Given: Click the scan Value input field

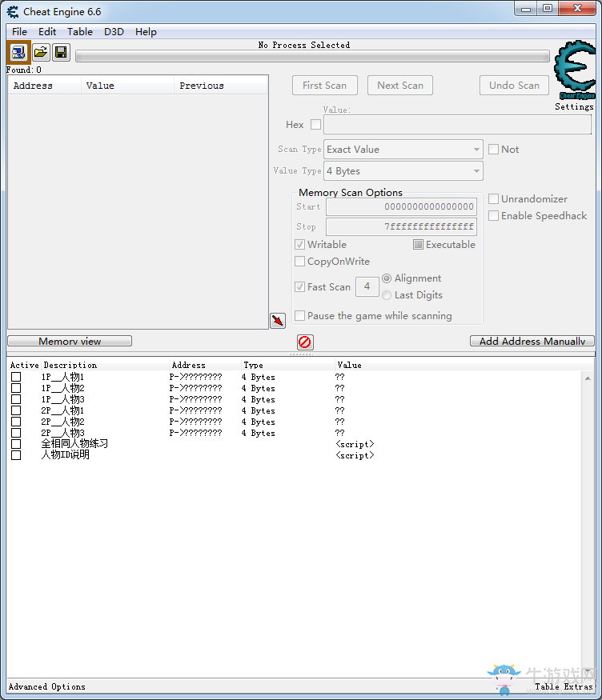Looking at the screenshot, I should 457,125.
